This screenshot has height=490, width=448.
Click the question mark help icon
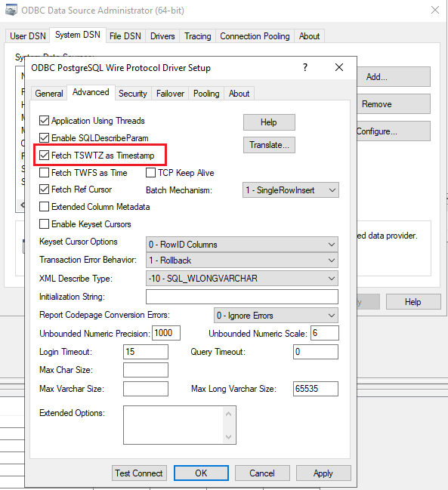305,67
